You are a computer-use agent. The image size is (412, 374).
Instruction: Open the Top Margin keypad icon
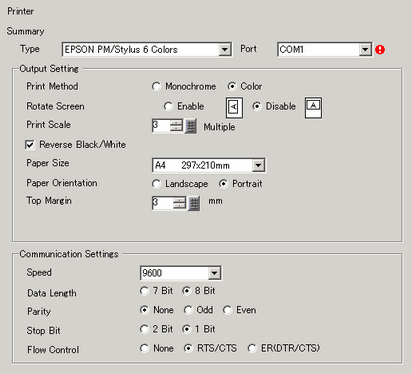tap(194, 203)
